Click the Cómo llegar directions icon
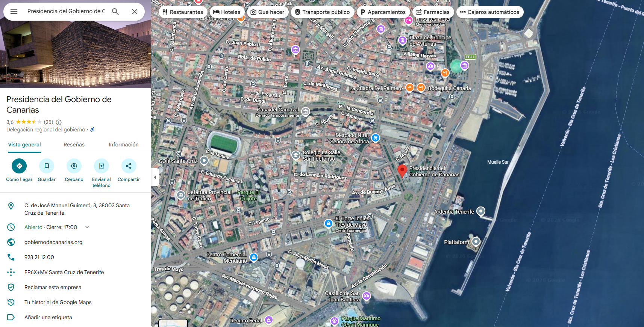 click(x=19, y=166)
